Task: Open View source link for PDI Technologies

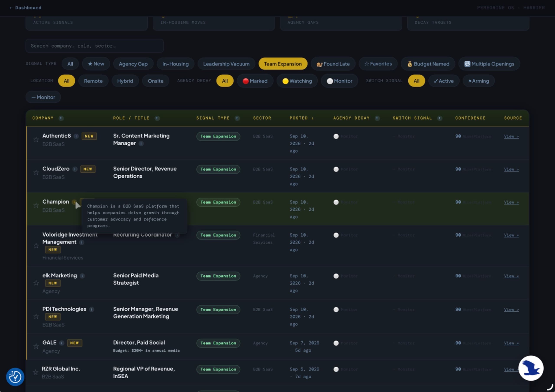Action: click(x=511, y=309)
